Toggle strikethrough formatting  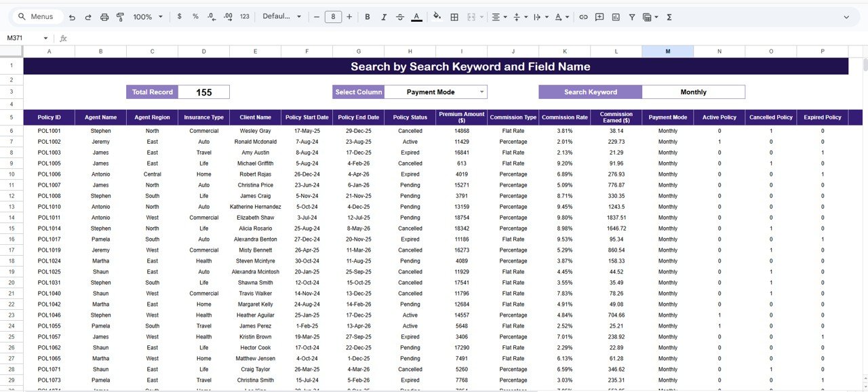click(399, 16)
